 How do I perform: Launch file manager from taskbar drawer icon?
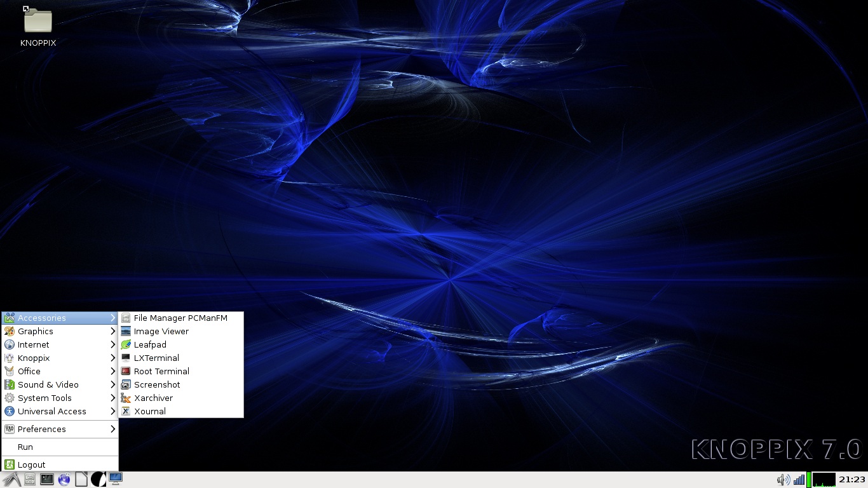30,480
